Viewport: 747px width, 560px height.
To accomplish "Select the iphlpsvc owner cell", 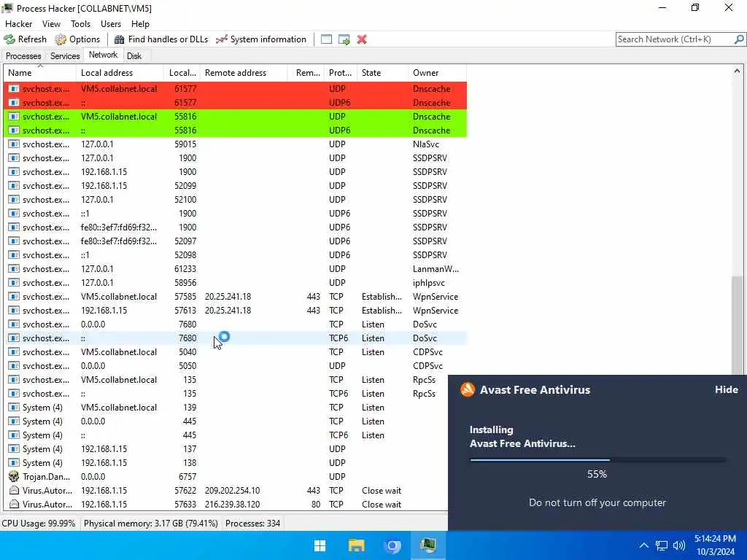I will 429,283.
